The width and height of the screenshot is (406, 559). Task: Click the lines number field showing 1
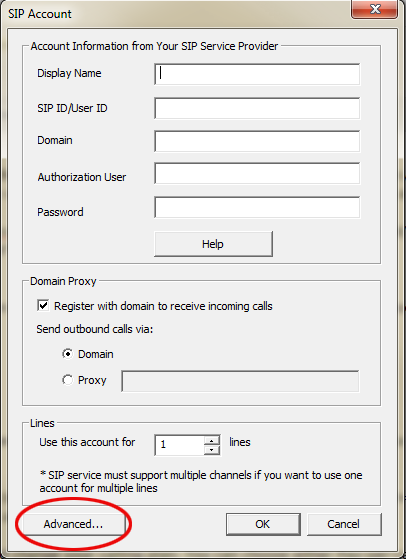[180, 445]
